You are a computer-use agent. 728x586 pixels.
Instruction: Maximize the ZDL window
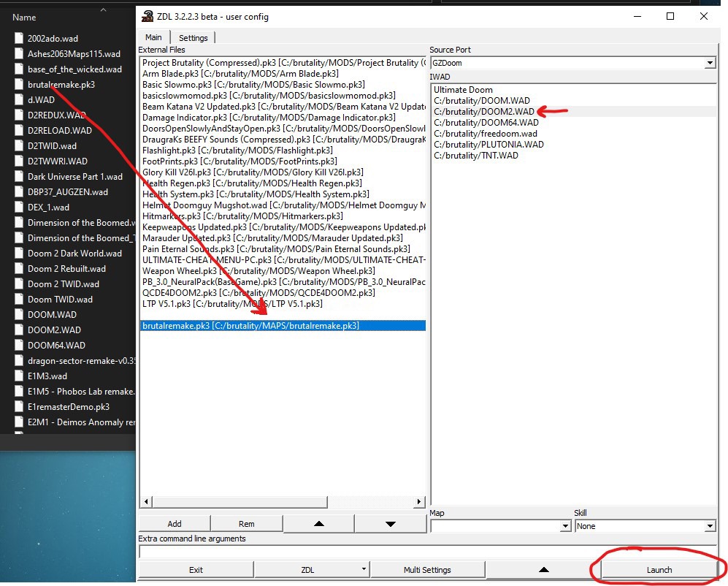[670, 16]
